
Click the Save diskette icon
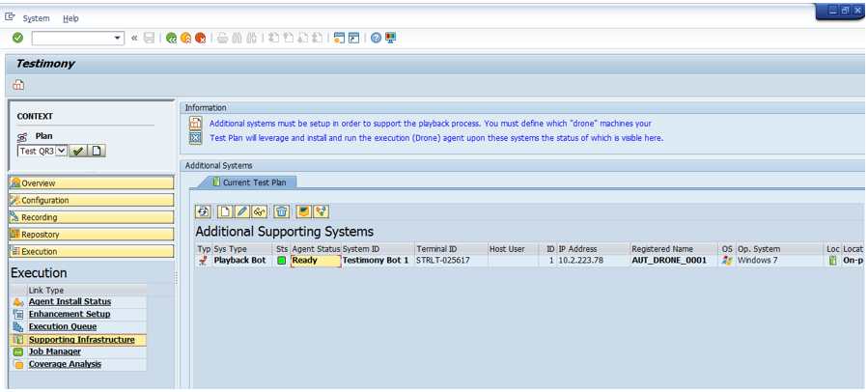tap(149, 39)
